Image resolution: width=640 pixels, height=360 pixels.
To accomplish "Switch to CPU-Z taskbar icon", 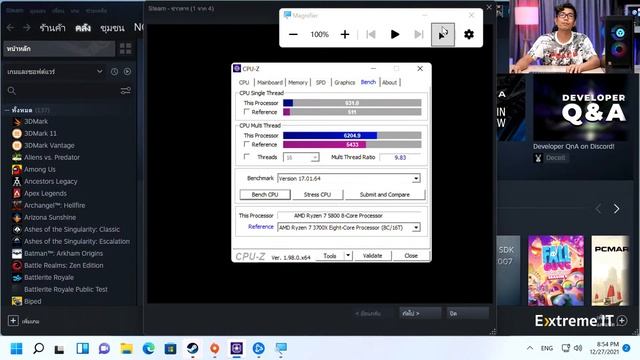I will pos(237,349).
